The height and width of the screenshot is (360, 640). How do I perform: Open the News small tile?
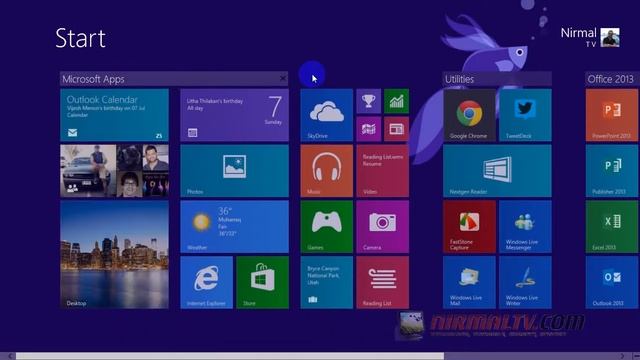[x=396, y=129]
